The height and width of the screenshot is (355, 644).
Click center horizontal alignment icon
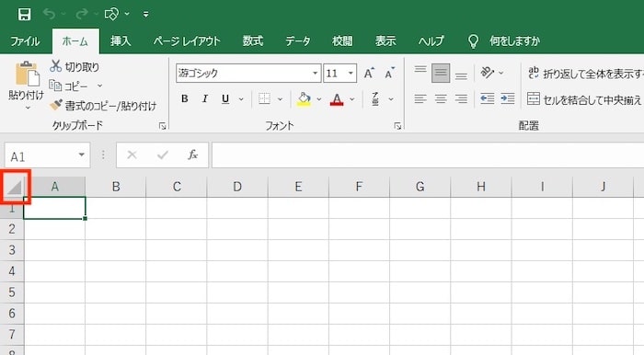441,99
